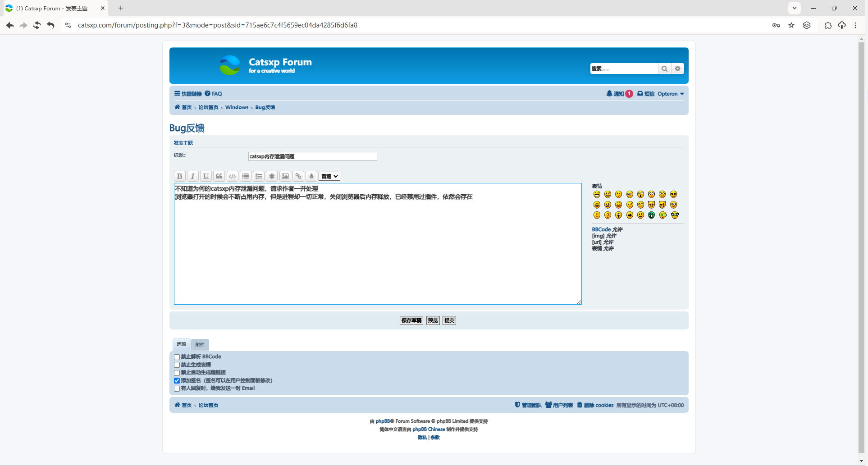Open the 快捷链接 quick links menu
Screen dimensions: 868x466
[188, 94]
